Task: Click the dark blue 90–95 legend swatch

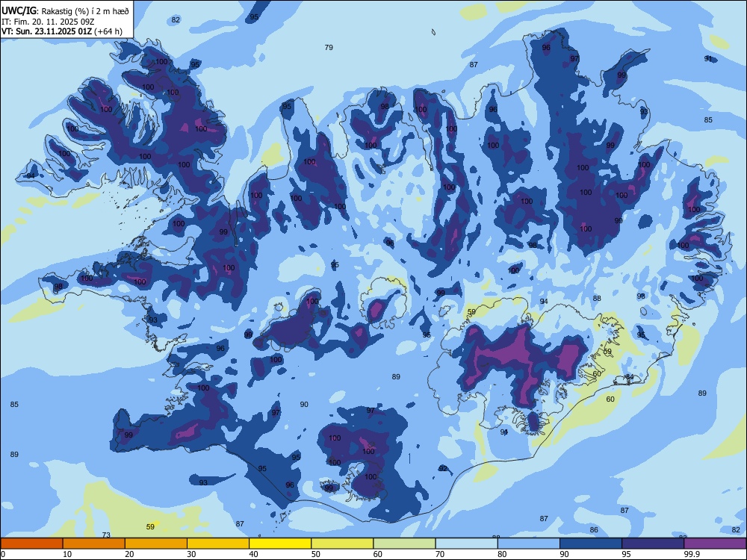Action: tap(591, 544)
